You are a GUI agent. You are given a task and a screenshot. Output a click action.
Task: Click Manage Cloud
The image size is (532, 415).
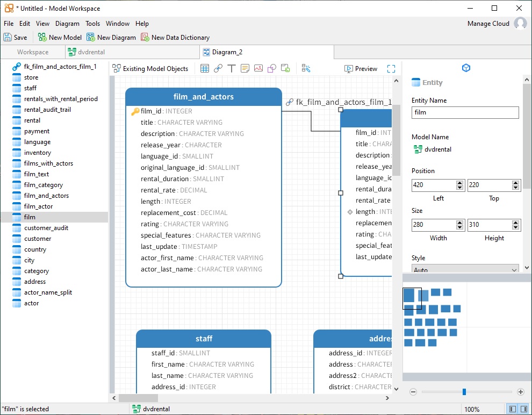tap(488, 24)
